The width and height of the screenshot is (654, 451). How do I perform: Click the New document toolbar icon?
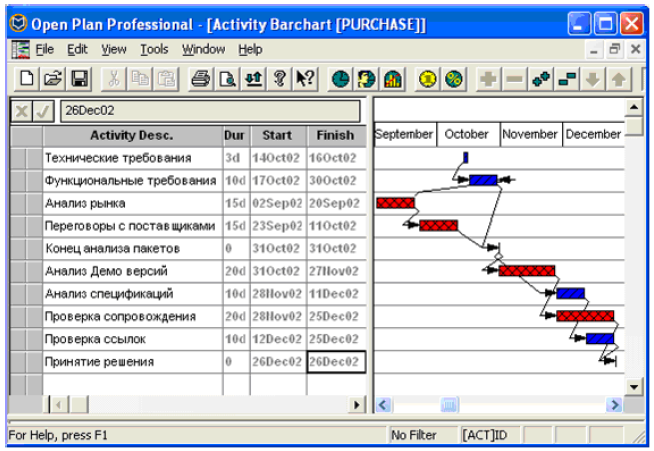[27, 79]
